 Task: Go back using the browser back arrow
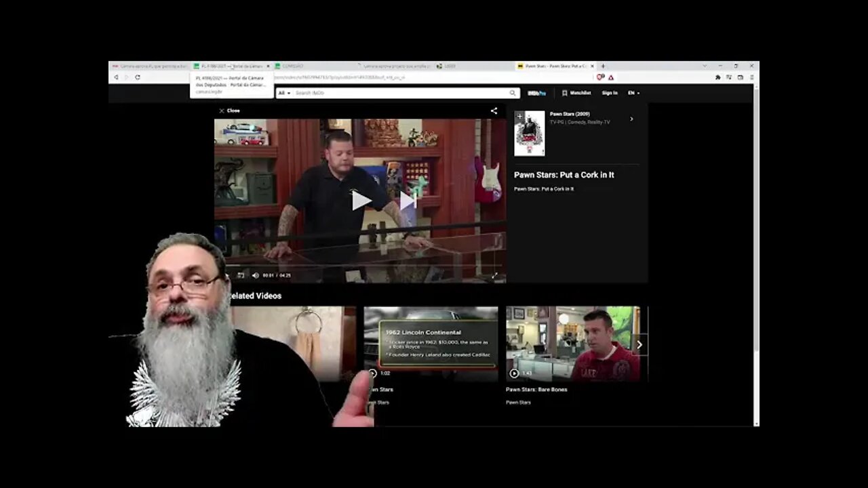click(116, 77)
